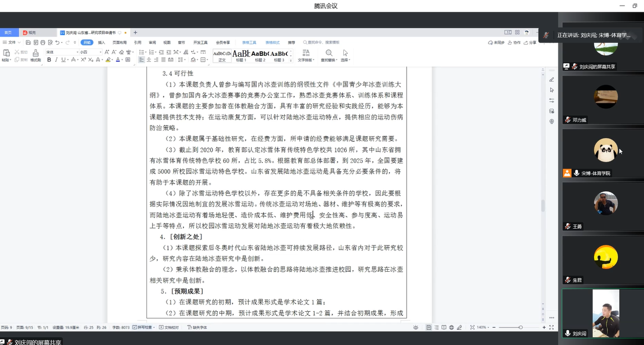Click the Paste (粘贴) clipboard icon
The height and width of the screenshot is (345, 644).
point(6,53)
